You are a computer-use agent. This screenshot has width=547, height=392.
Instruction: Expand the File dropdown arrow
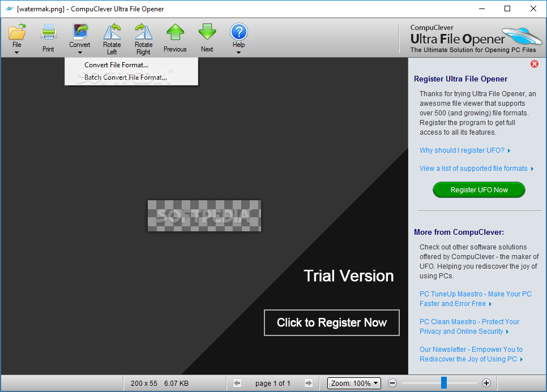[x=16, y=53]
